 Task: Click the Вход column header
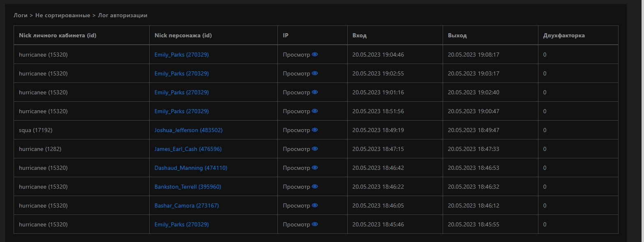click(x=359, y=35)
